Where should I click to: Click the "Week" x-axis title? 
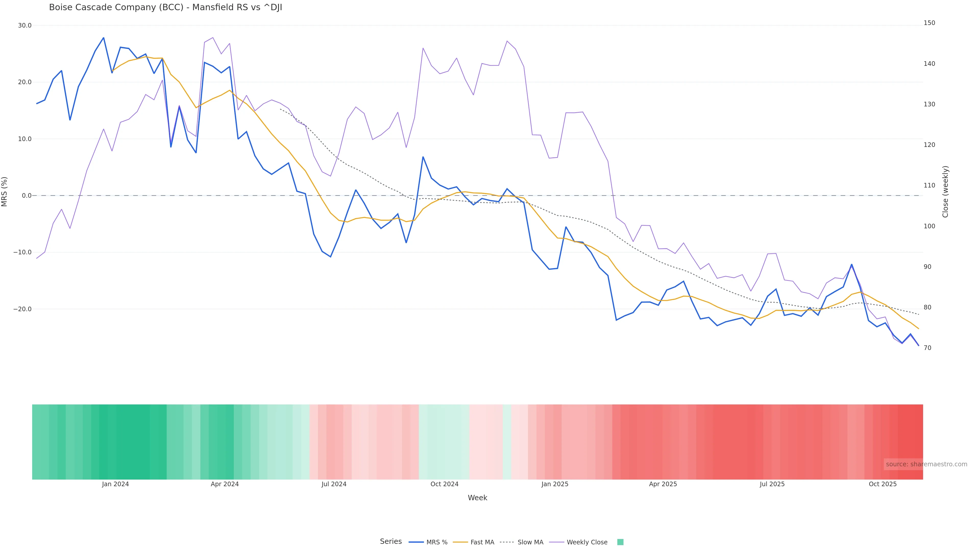point(477,498)
